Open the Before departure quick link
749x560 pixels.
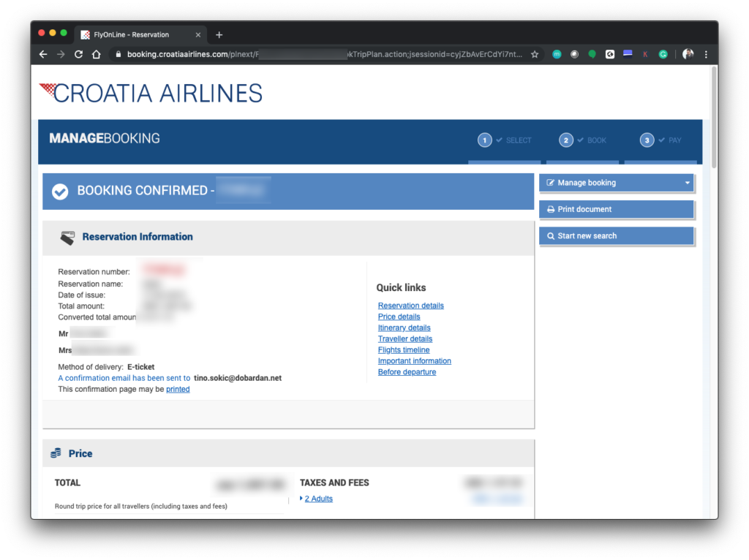(407, 372)
